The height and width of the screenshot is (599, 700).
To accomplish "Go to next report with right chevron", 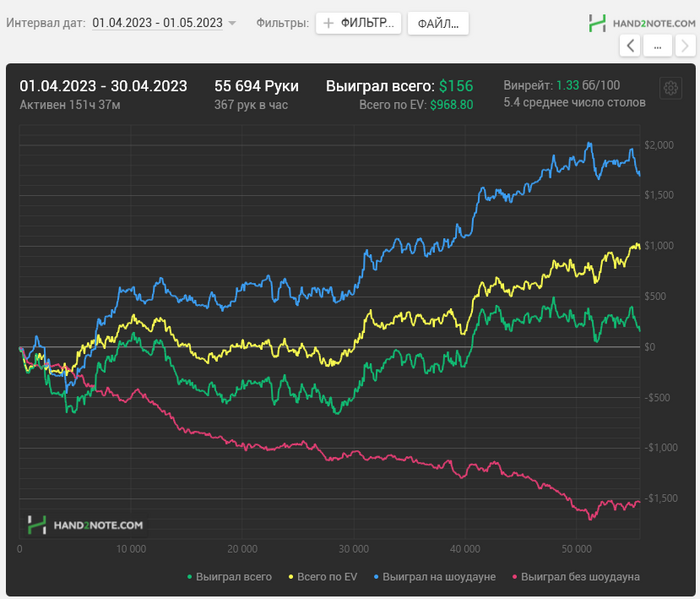I will tap(685, 46).
